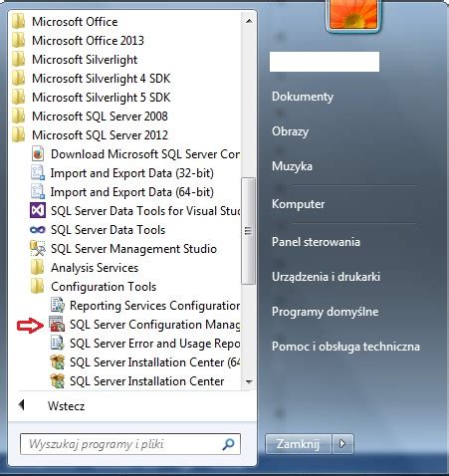Open Pomoc i obsługa techniczna

(345, 347)
